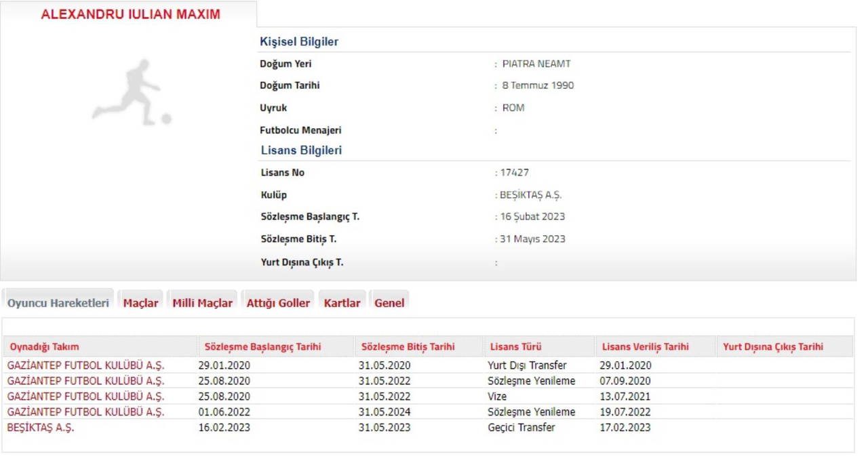
Task: Select the Kartlar tab
Action: point(342,303)
